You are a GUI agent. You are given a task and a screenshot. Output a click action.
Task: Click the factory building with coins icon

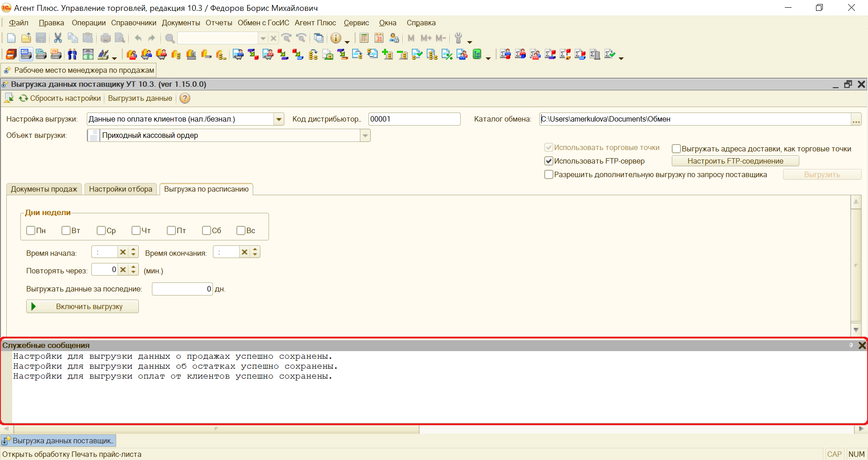(191, 55)
